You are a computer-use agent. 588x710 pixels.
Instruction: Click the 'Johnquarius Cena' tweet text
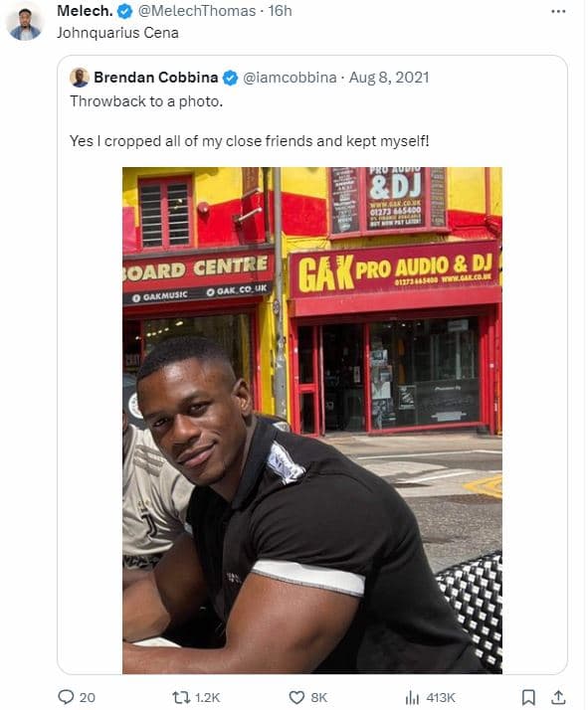pyautogui.click(x=117, y=33)
